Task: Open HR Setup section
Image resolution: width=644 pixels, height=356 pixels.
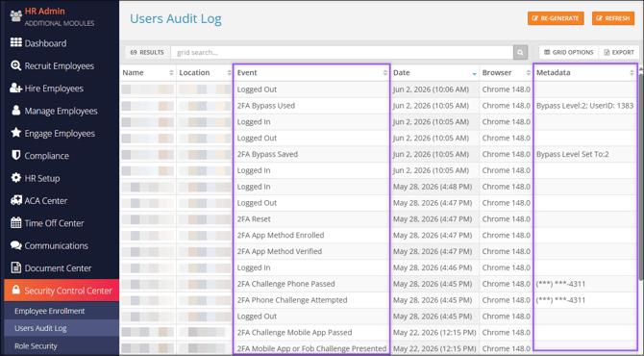Action: 42,178
